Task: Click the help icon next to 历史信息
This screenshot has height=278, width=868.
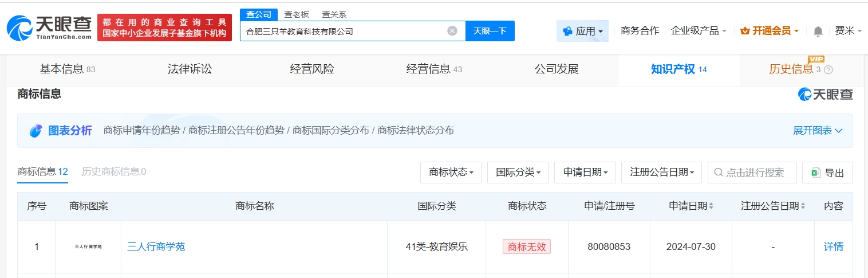Action: click(828, 70)
